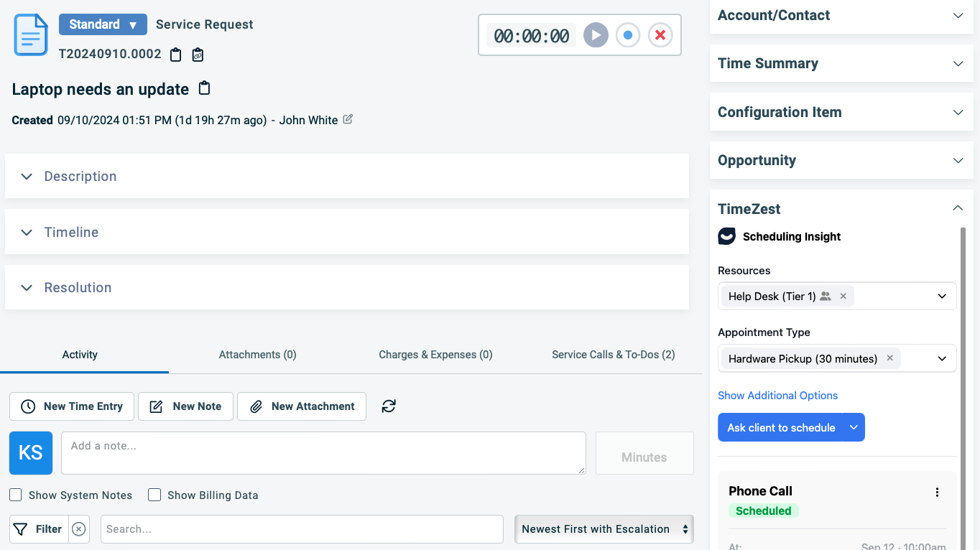Copy ticket link icon beside ticket number
Viewport: 980px width, 550px height.
tap(198, 55)
